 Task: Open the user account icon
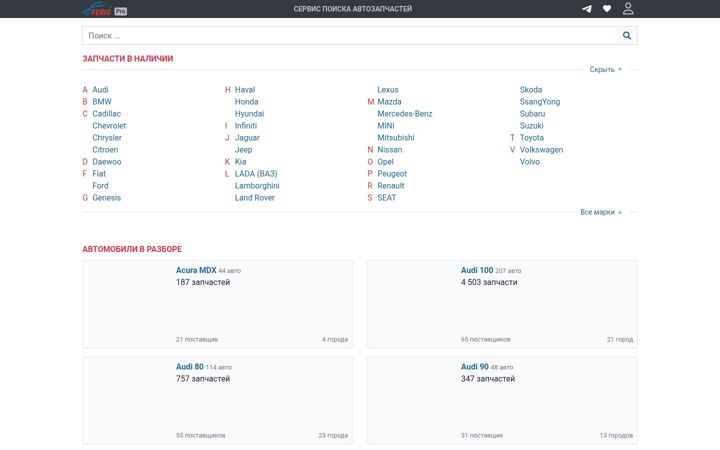[x=628, y=9]
